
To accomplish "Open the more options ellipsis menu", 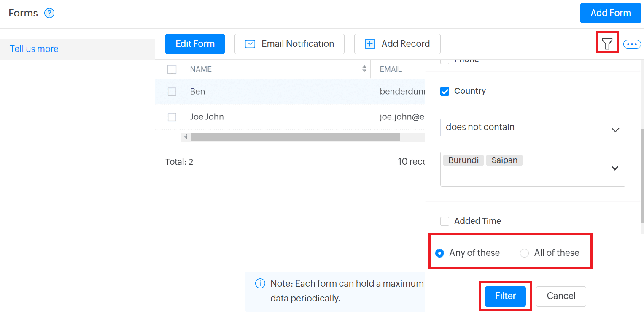I will pos(632,44).
